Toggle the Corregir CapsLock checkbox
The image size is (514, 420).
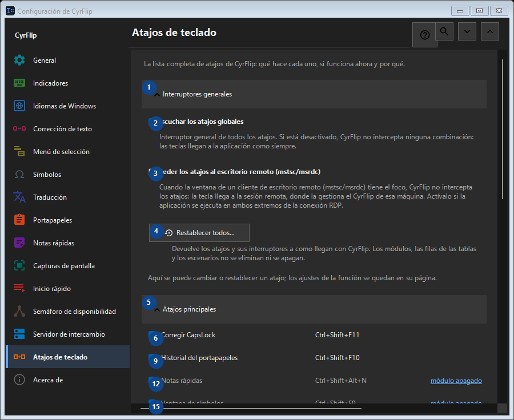(153, 335)
